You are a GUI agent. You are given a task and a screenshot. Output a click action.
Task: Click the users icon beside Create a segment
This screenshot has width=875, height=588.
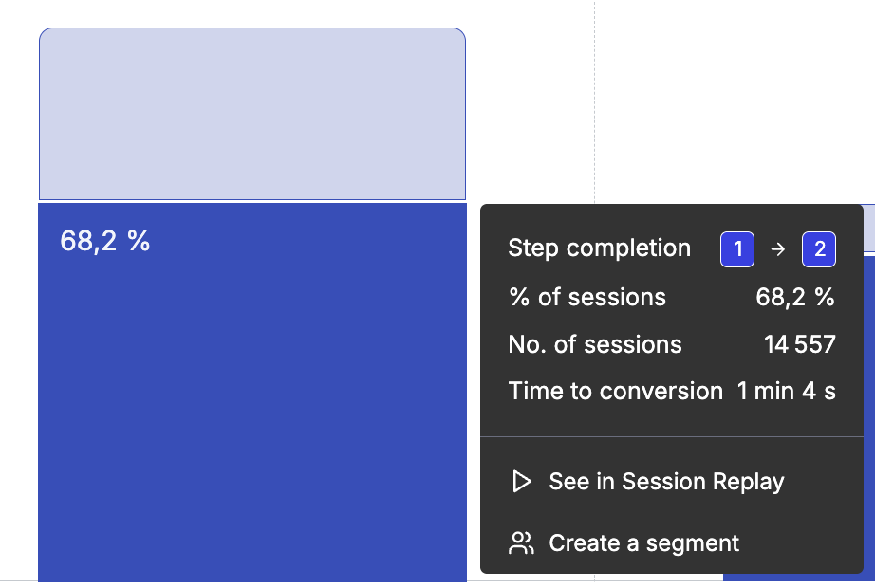coord(521,543)
